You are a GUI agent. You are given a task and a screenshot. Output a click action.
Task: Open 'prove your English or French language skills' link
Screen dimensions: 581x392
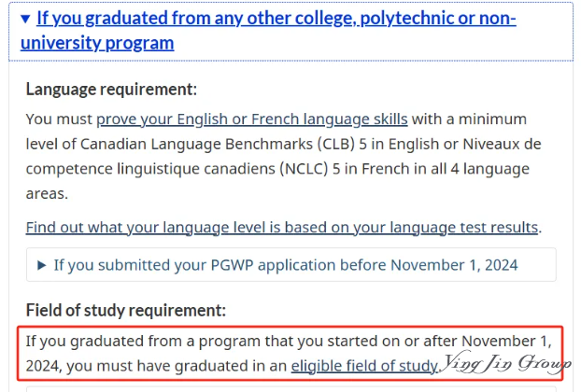coord(252,119)
